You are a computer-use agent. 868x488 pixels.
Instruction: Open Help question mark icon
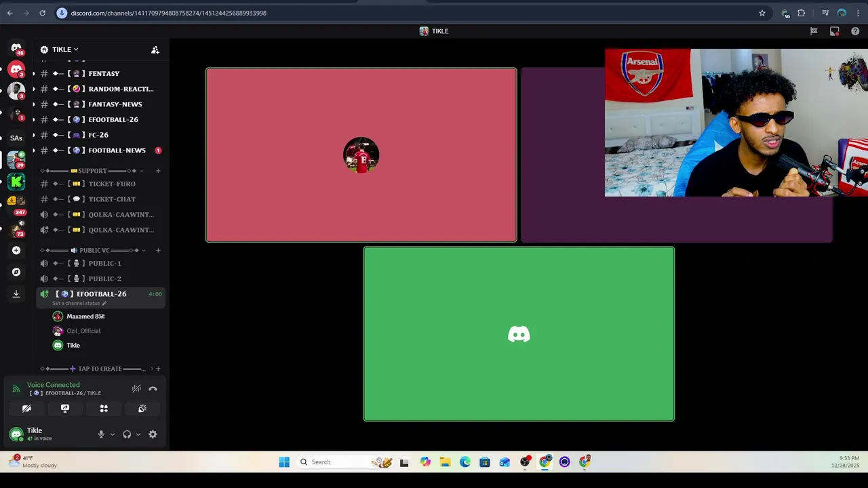tap(855, 31)
